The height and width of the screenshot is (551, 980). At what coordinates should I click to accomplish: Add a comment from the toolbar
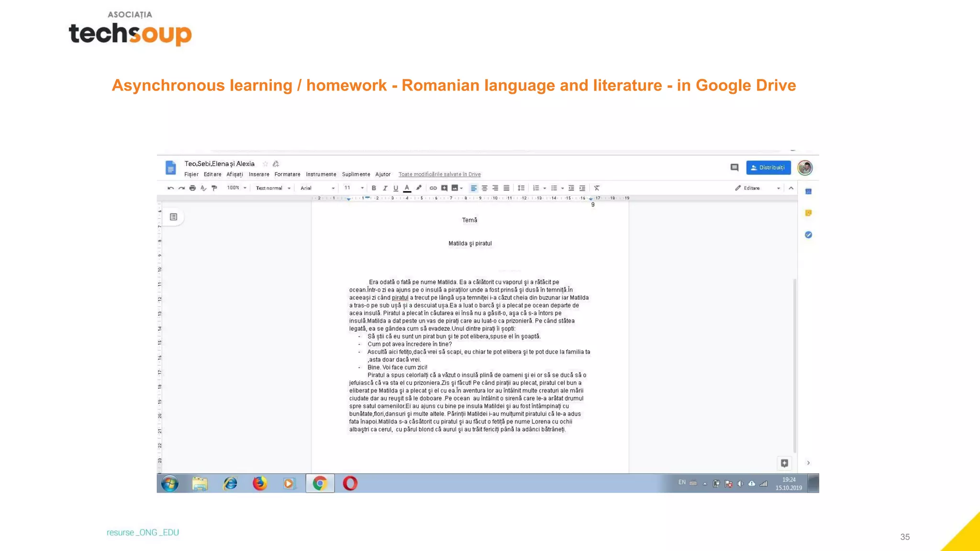(x=444, y=188)
